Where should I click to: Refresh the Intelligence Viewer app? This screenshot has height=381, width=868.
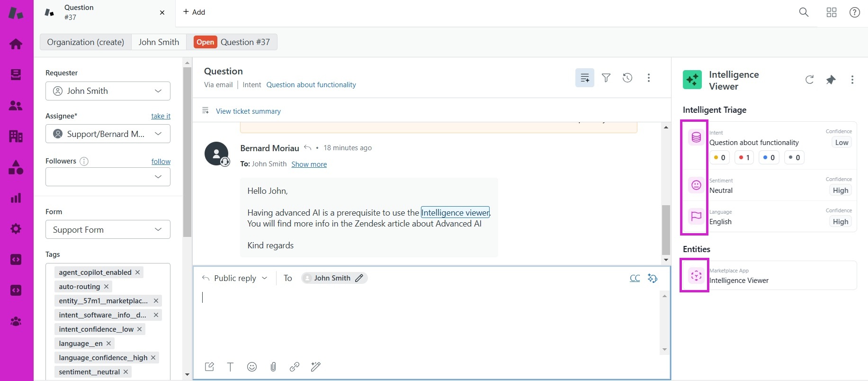(810, 80)
